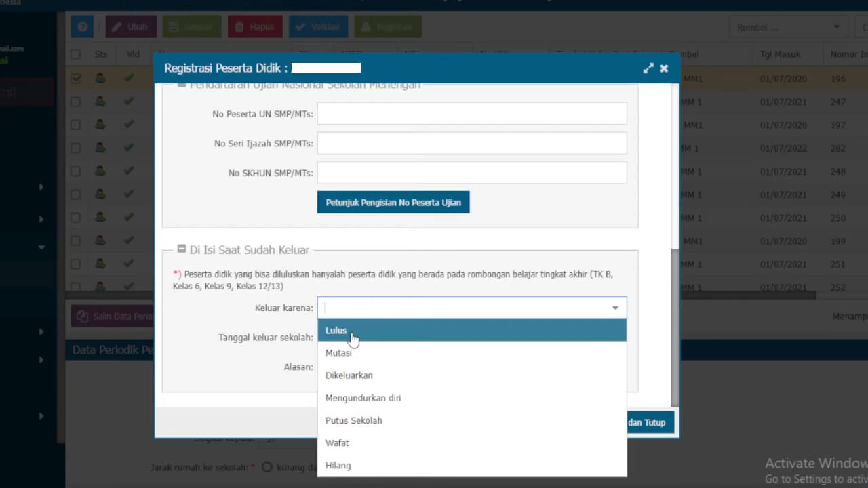
Task: Click the student status icon in the 197 row
Action: click(100, 125)
